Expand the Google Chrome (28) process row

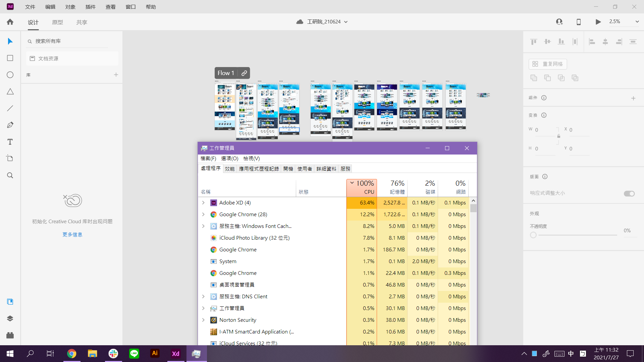coord(203,215)
